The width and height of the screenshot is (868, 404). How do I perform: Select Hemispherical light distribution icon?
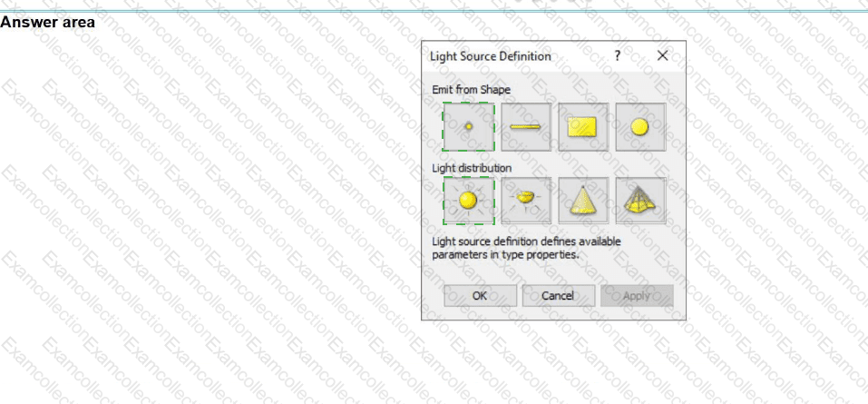pyautogui.click(x=526, y=201)
